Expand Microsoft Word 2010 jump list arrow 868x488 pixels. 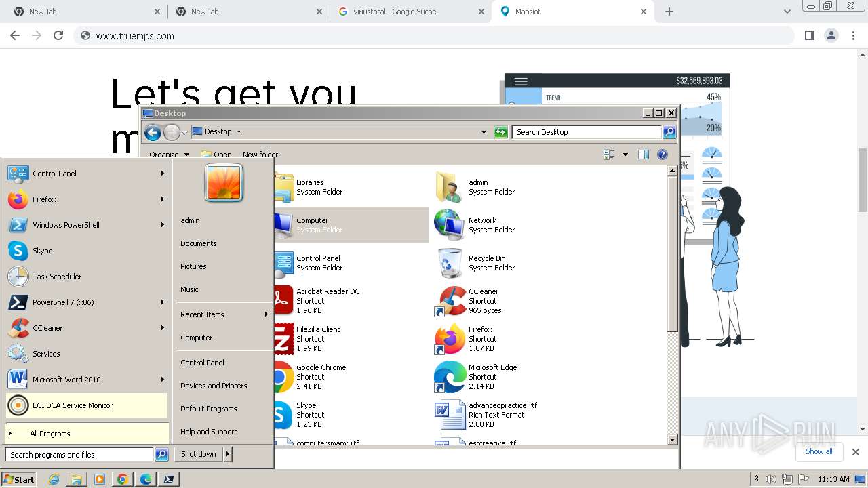click(x=163, y=380)
